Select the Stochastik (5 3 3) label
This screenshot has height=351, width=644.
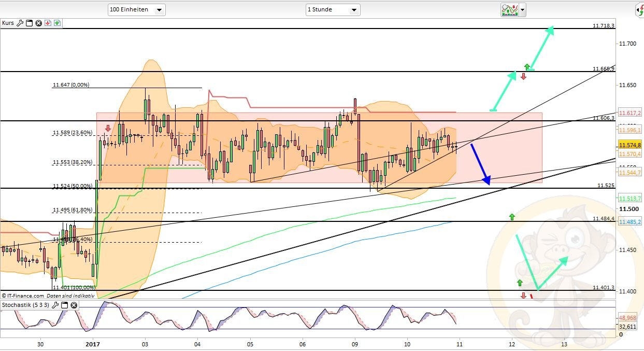(25, 305)
